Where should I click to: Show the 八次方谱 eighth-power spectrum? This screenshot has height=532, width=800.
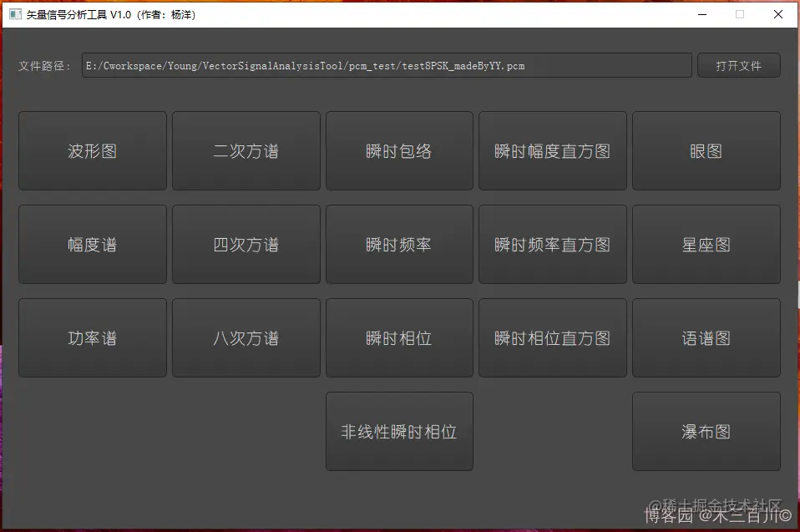[246, 337]
